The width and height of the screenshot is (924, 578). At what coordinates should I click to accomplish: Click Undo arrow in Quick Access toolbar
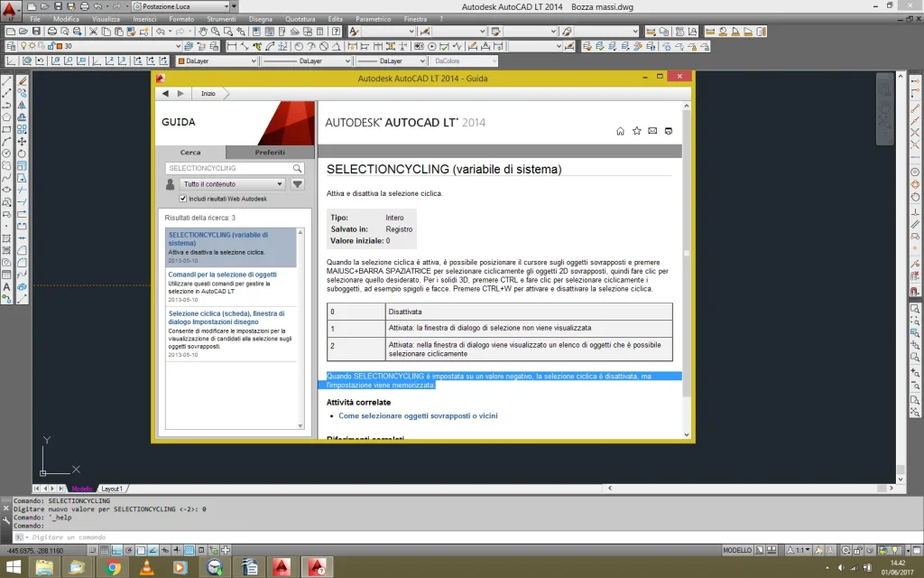click(97, 6)
